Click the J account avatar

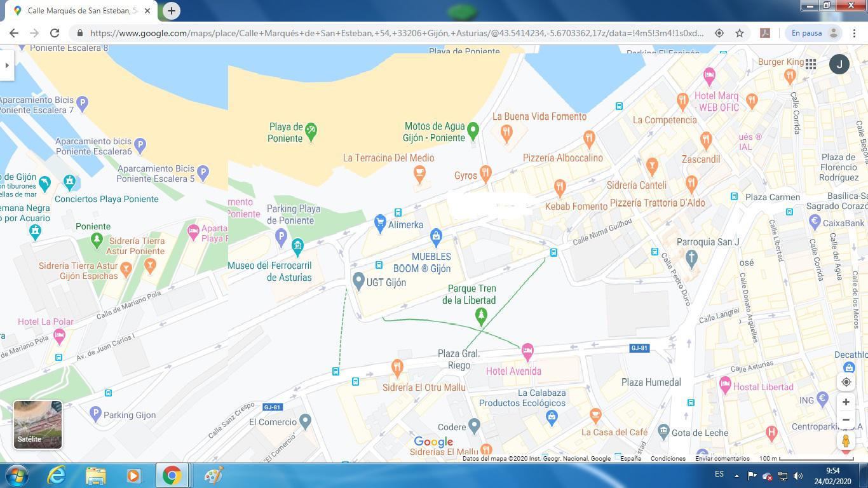point(839,64)
